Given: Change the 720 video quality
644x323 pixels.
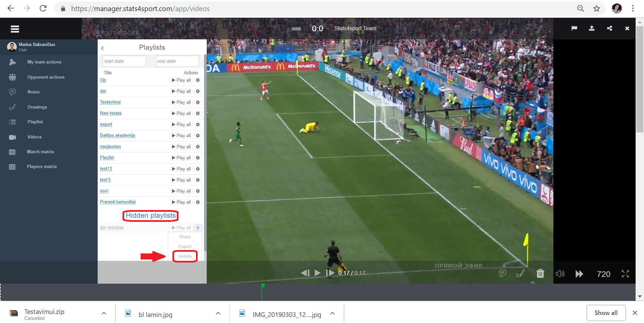Looking at the screenshot, I should (603, 274).
